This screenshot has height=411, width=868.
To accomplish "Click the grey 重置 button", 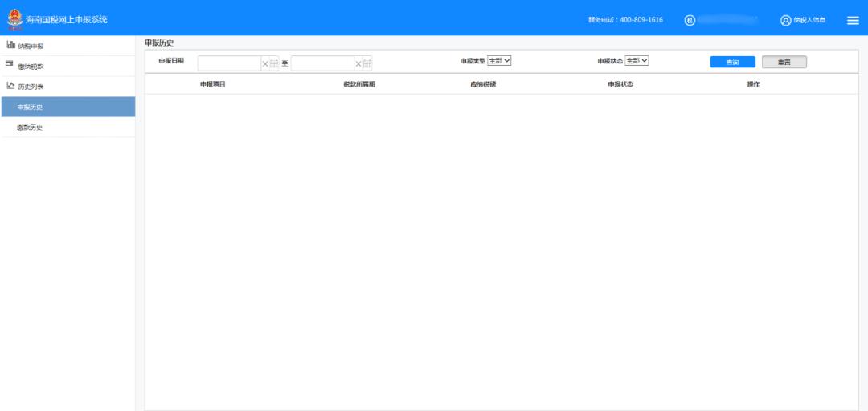I will coord(784,62).
